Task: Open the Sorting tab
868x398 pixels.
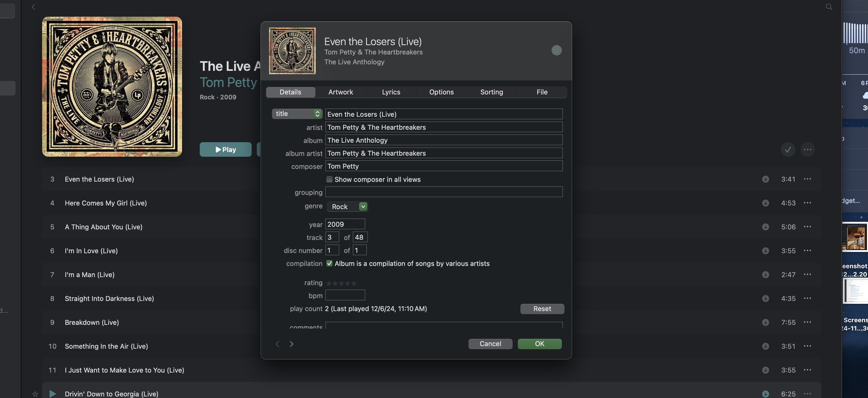Action: tap(491, 92)
